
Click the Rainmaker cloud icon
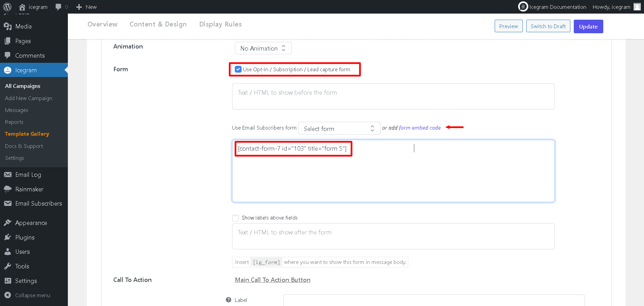click(x=8, y=189)
